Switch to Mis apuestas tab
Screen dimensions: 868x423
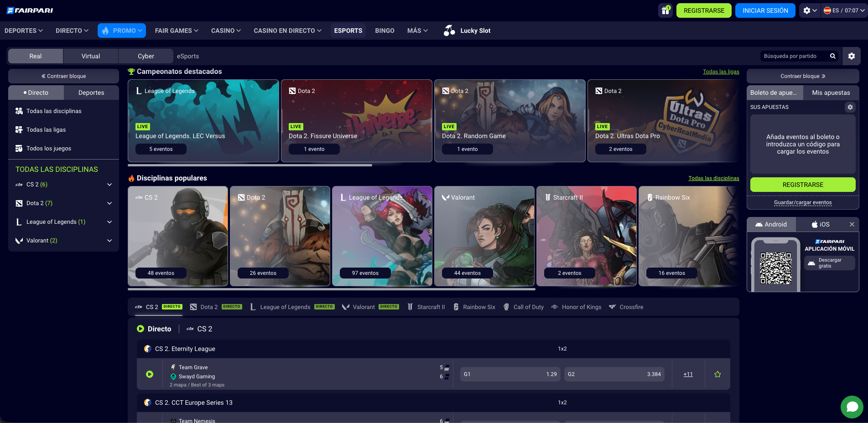tap(831, 93)
